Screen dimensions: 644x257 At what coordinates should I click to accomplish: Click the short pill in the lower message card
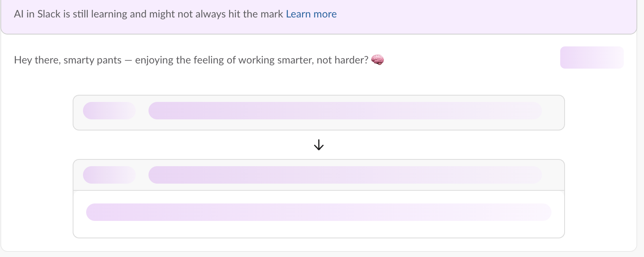click(109, 175)
